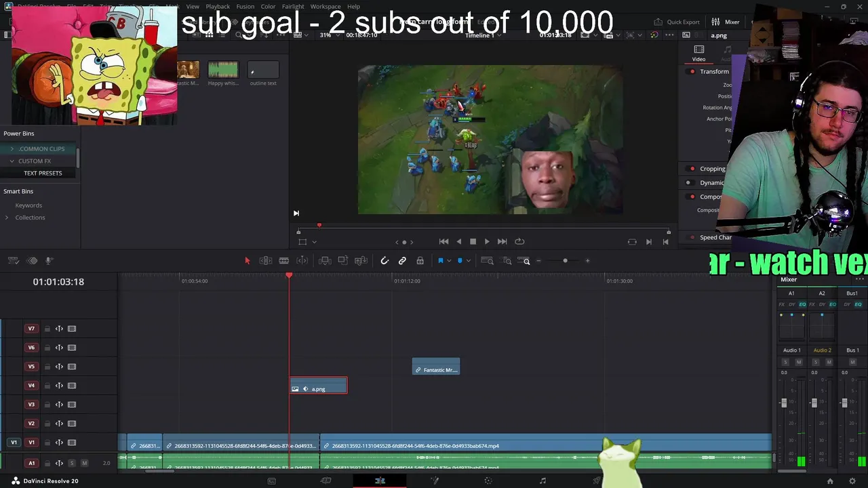Image resolution: width=868 pixels, height=488 pixels.
Task: Click the overwrite clip edit icon
Action: pos(343,261)
